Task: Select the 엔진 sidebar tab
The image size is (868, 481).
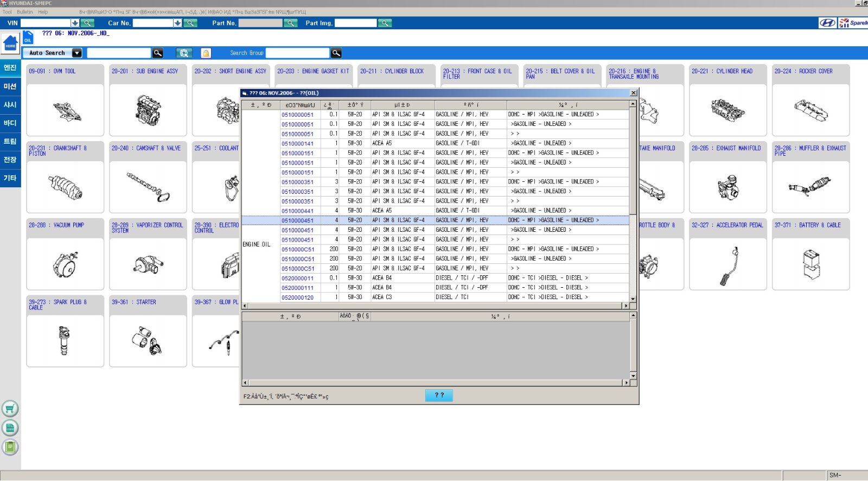Action: (x=10, y=68)
